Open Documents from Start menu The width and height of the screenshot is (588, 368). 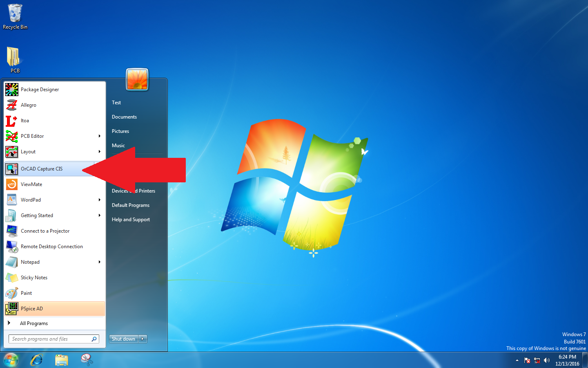point(124,117)
